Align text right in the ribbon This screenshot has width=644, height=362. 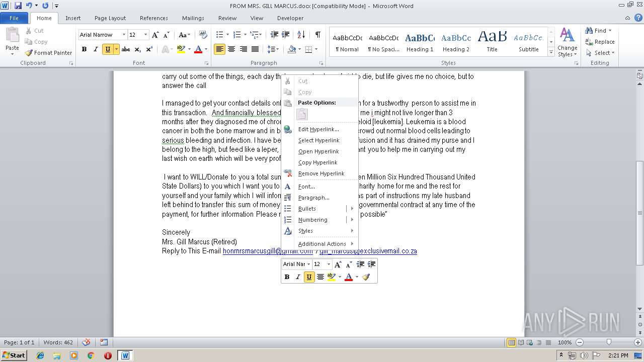pyautogui.click(x=243, y=49)
